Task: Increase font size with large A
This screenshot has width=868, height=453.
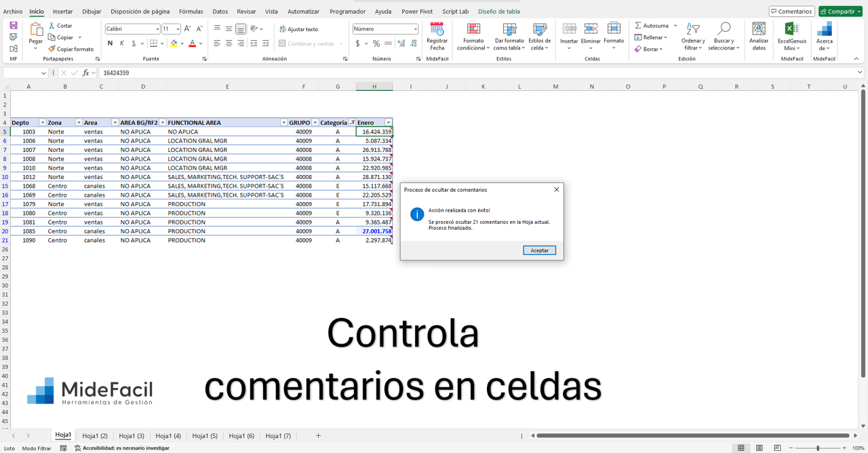Action: [187, 29]
